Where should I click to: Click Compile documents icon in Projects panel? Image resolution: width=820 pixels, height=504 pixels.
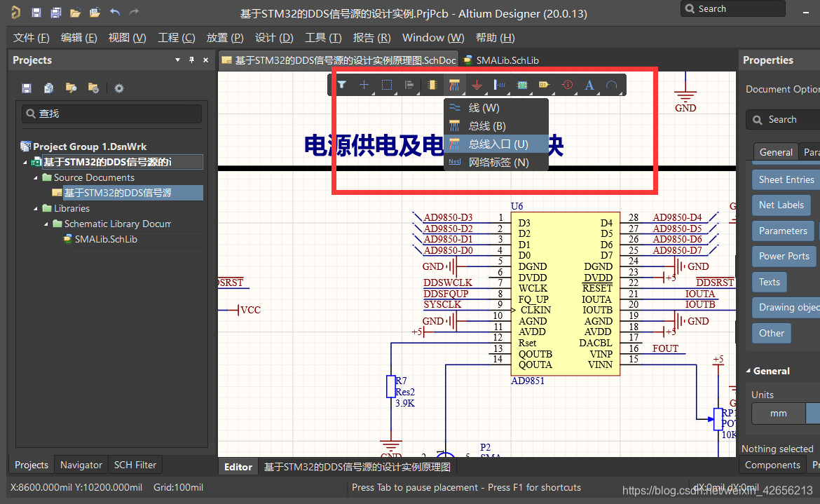click(x=48, y=88)
